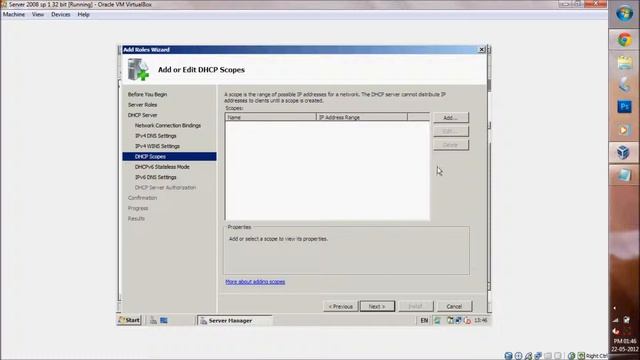Click the Add Roles Wizard server icon
Screen dimensions: 640x360
[138, 69]
